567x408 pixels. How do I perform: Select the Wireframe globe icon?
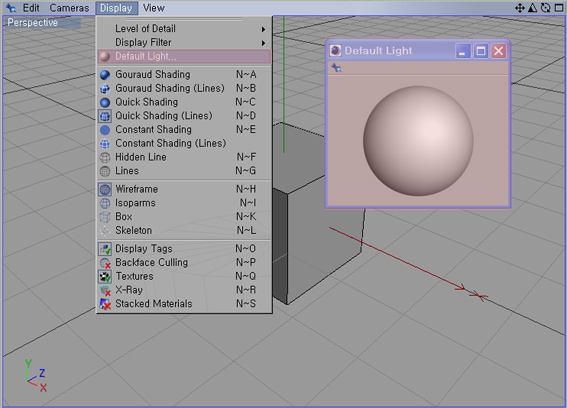click(x=105, y=190)
